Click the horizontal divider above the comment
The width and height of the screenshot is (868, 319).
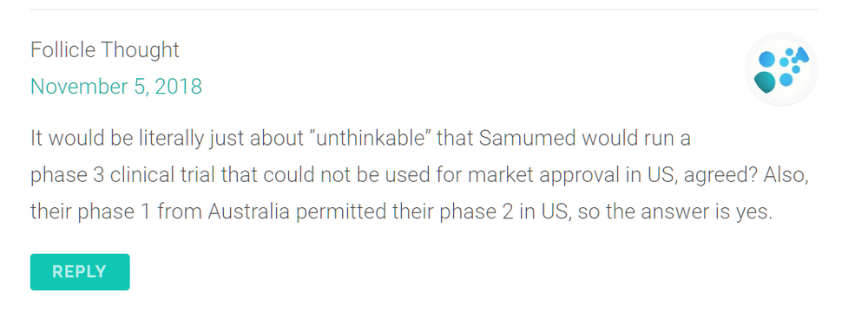point(424,10)
